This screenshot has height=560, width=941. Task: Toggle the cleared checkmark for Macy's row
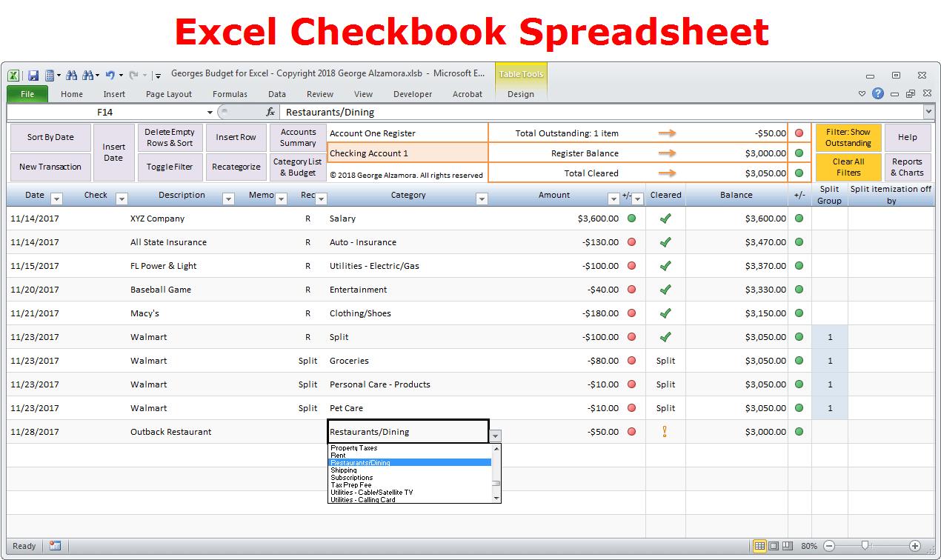[665, 313]
